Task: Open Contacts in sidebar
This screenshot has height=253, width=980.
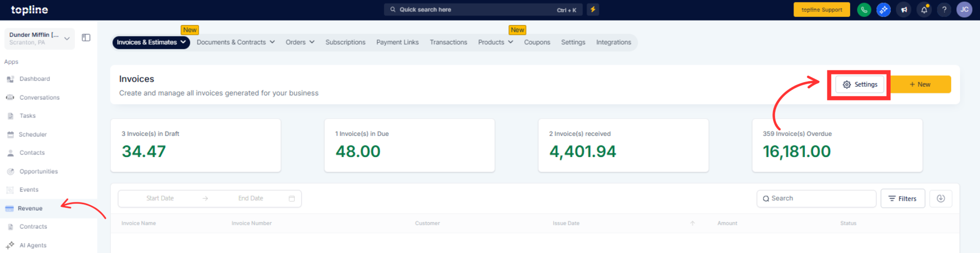Action: pyautogui.click(x=32, y=153)
